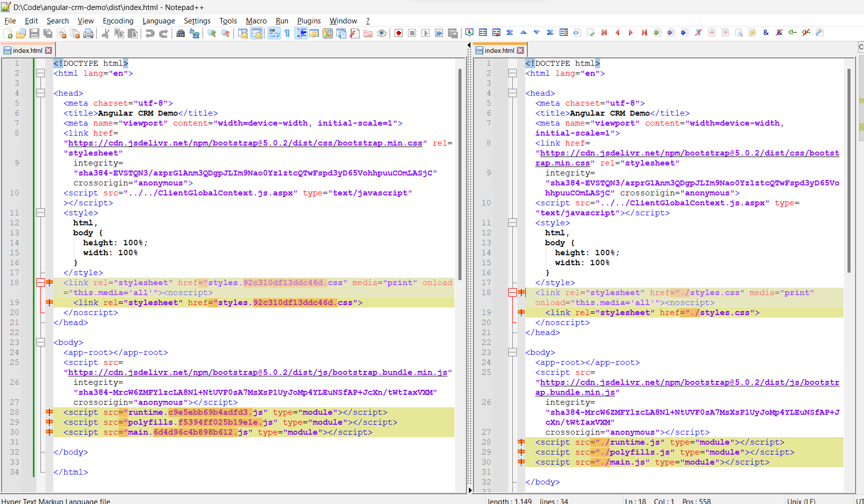Open Find with the binoculars icon

(x=181, y=33)
